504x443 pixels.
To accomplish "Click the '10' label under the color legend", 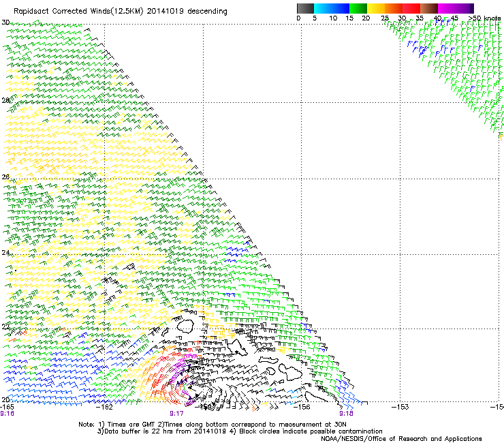I will pyautogui.click(x=333, y=18).
